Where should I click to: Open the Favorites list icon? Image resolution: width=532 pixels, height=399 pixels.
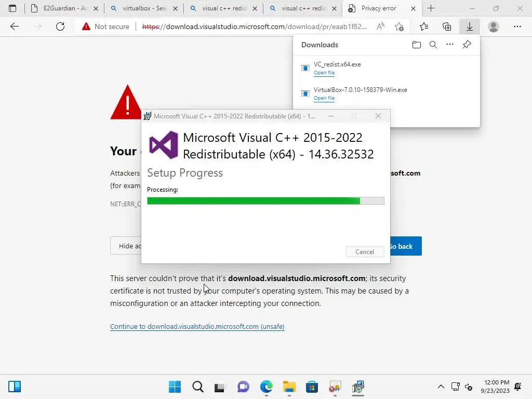424,26
